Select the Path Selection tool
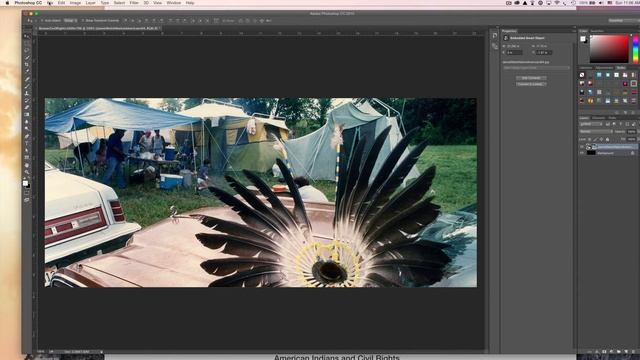This screenshot has height=360, width=640. tap(27, 151)
